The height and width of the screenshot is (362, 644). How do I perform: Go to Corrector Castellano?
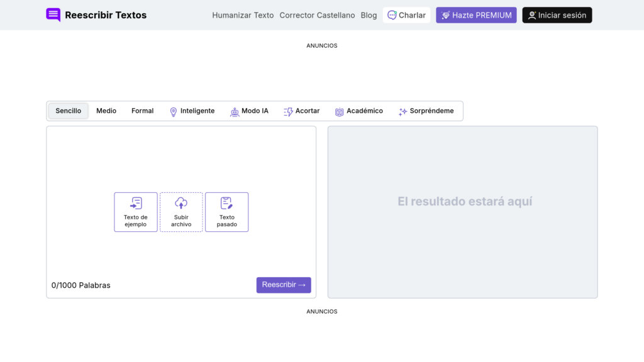pyautogui.click(x=317, y=14)
